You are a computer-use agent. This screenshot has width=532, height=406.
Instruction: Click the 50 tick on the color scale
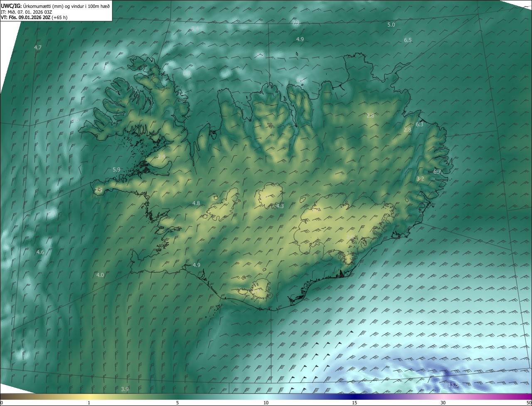click(529, 403)
